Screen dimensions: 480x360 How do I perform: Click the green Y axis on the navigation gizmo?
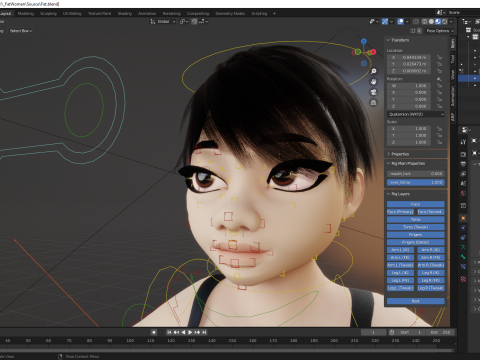pyautogui.click(x=358, y=52)
